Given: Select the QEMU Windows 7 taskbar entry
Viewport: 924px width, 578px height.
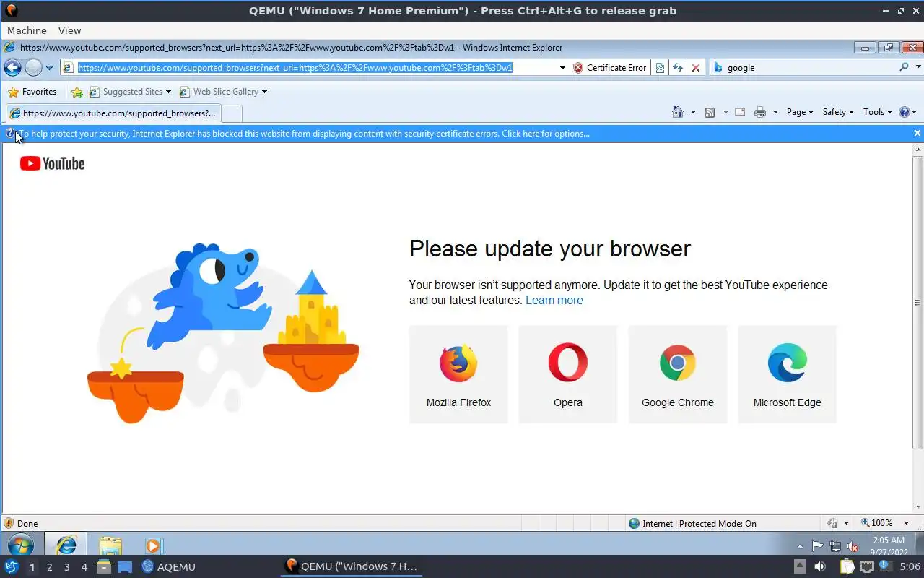Looking at the screenshot, I should point(352,566).
